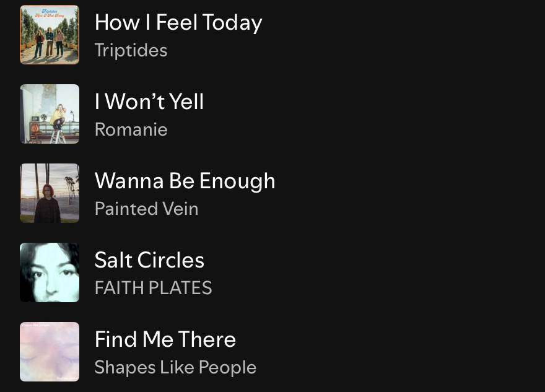
Task: Select the Wanna Be Enough title text
Action: point(185,181)
